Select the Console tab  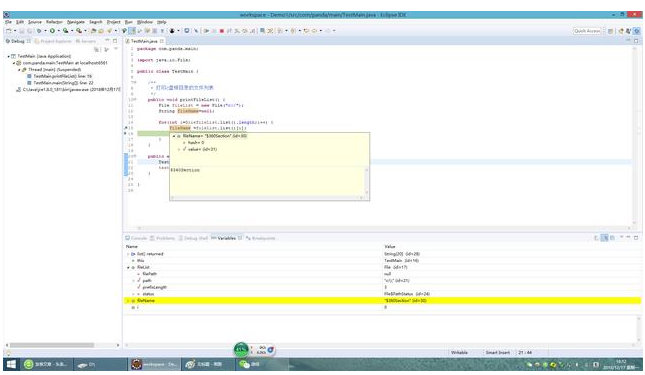pos(136,238)
